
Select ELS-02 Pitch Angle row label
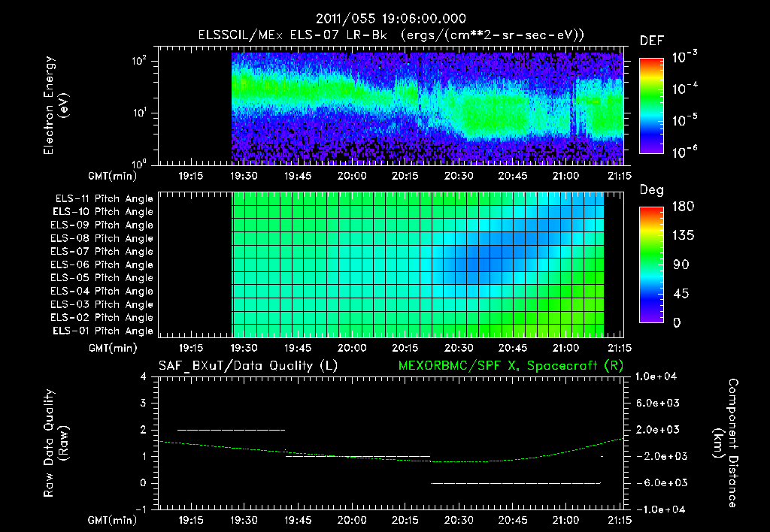pos(102,318)
